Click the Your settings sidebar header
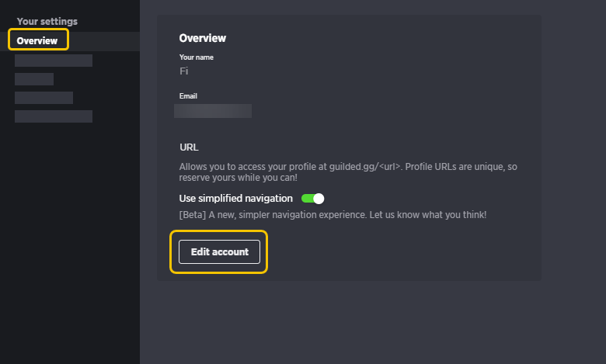 coord(47,21)
